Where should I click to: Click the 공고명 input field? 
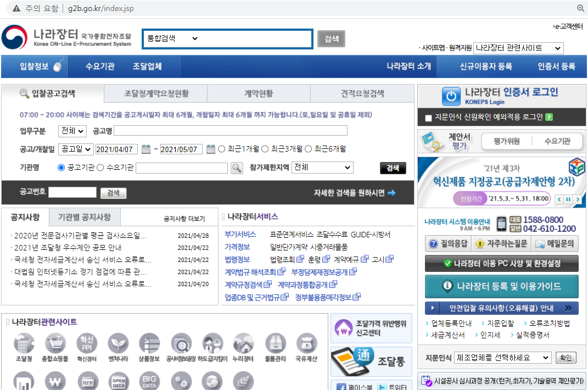(231, 131)
